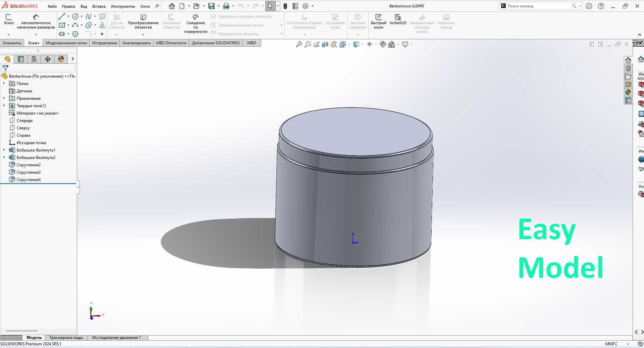Toggle Быстрый эскиз rapid sketch mode
The image size is (644, 348).
point(379,21)
